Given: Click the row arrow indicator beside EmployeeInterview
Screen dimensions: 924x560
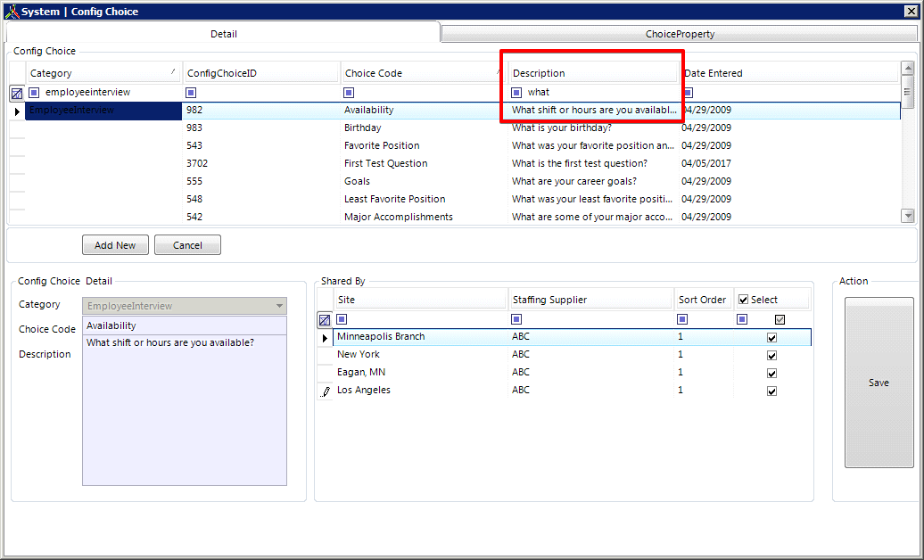Looking at the screenshot, I should click(17, 111).
